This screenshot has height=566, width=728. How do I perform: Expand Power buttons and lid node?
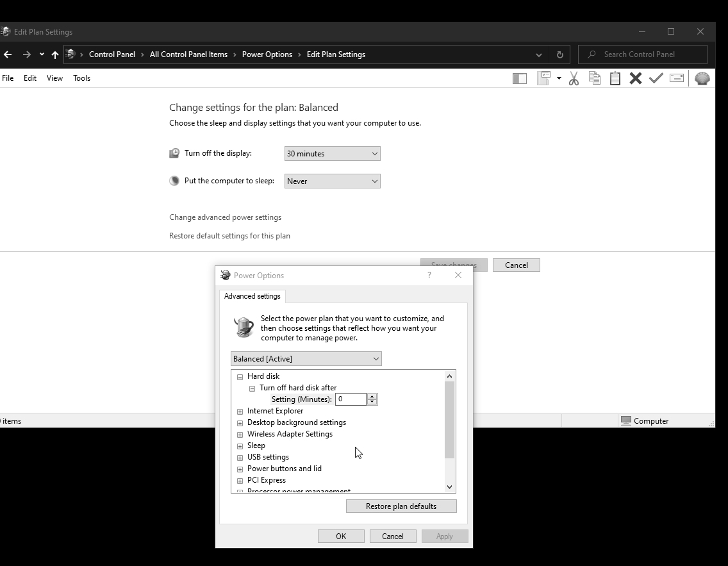pyautogui.click(x=240, y=469)
